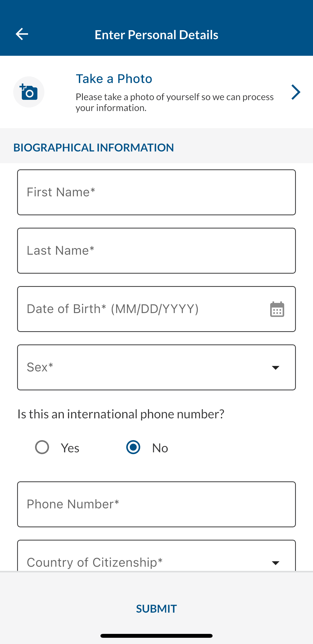Open the Sex selection field
Viewport: 313px width, 644px height.
[x=156, y=367]
